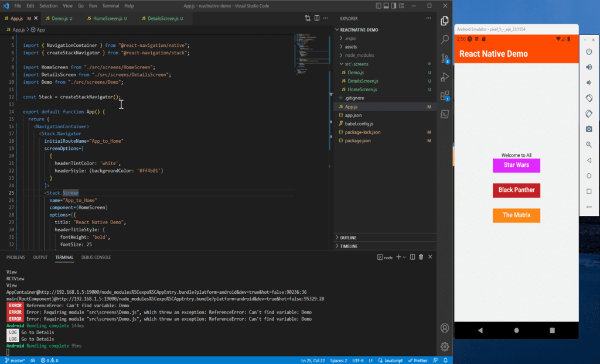The width and height of the screenshot is (600, 364).
Task: Open the Extensions view
Action: coord(445,95)
